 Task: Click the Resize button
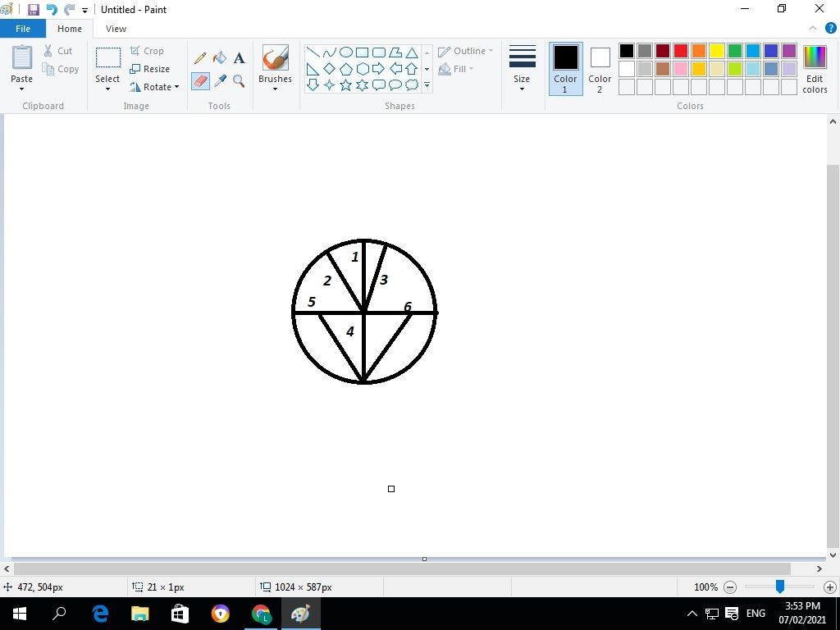(x=150, y=69)
